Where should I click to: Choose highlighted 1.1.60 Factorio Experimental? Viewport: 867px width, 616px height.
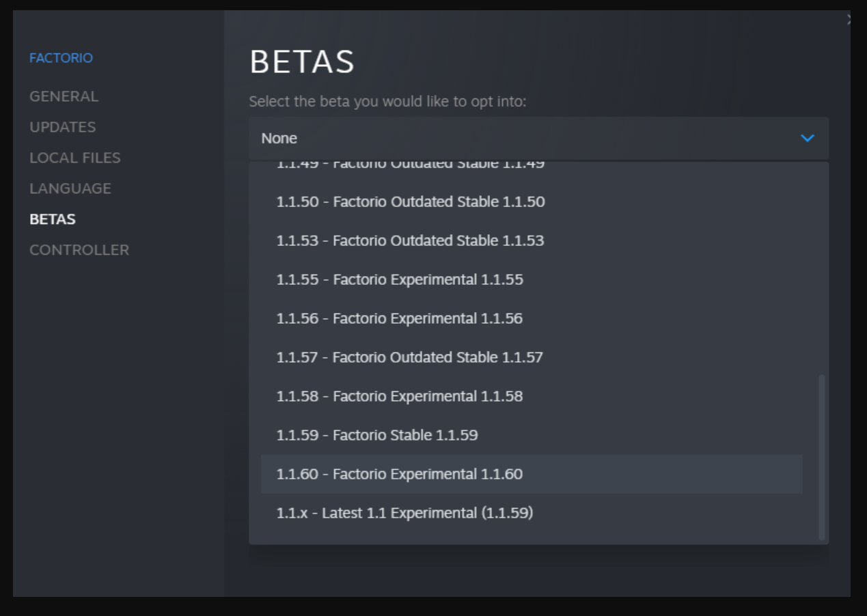[532, 474]
